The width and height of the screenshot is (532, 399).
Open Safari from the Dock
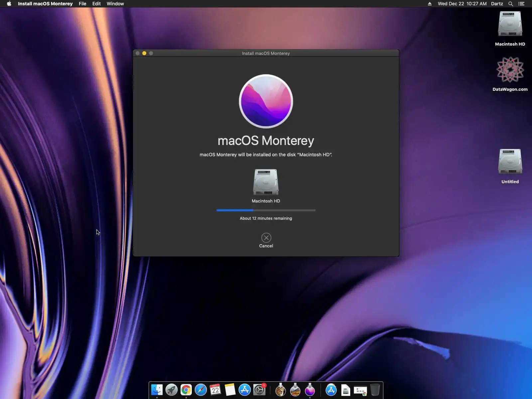pyautogui.click(x=201, y=390)
